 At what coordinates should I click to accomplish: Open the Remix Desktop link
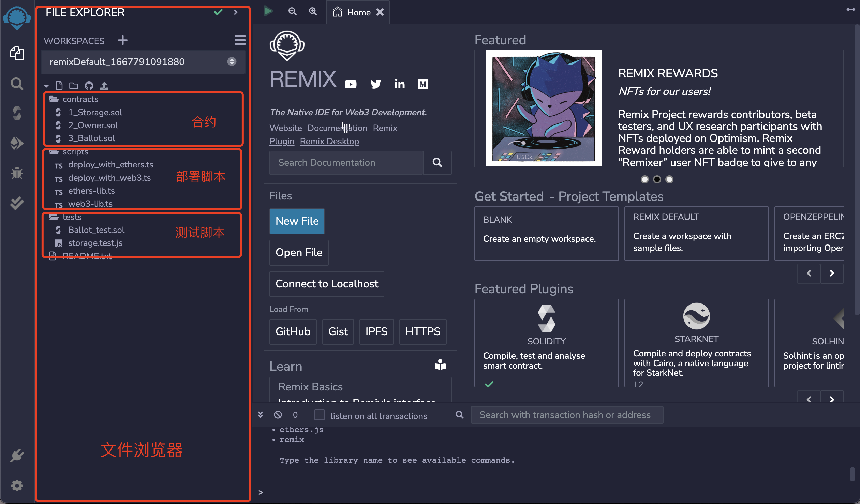tap(329, 141)
